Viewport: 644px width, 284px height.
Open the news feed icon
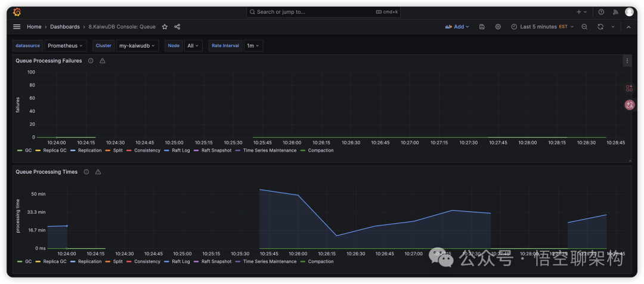point(616,12)
